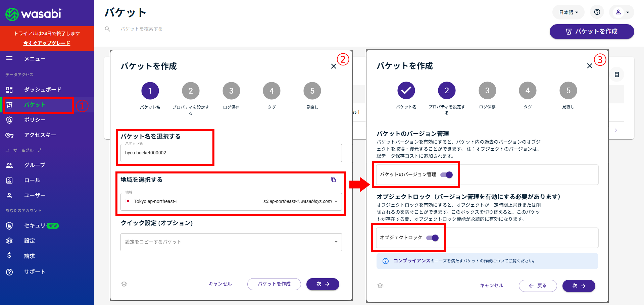Expand the Tokyo ap-northeast-1 region dropdown
644x305 pixels.
click(x=336, y=202)
